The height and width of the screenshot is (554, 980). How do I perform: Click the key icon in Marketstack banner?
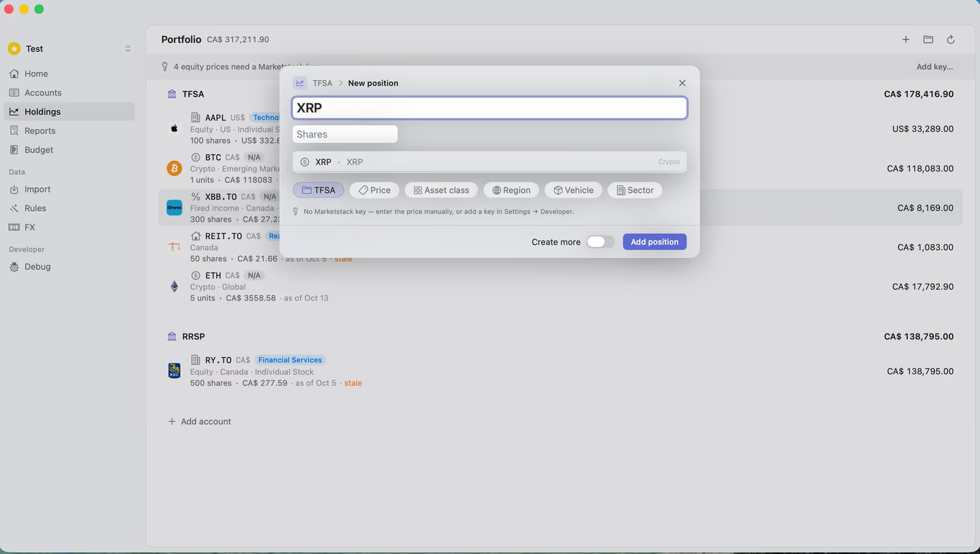165,66
